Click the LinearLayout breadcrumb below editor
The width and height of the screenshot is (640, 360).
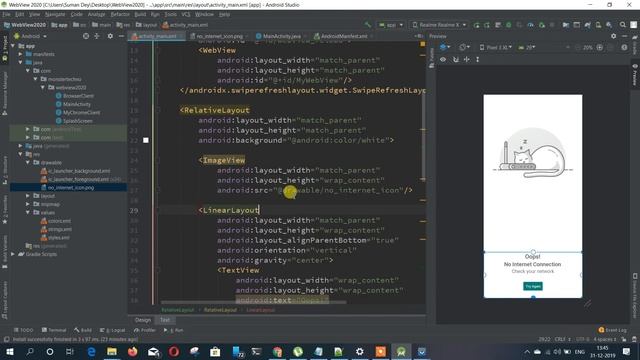tap(260, 310)
